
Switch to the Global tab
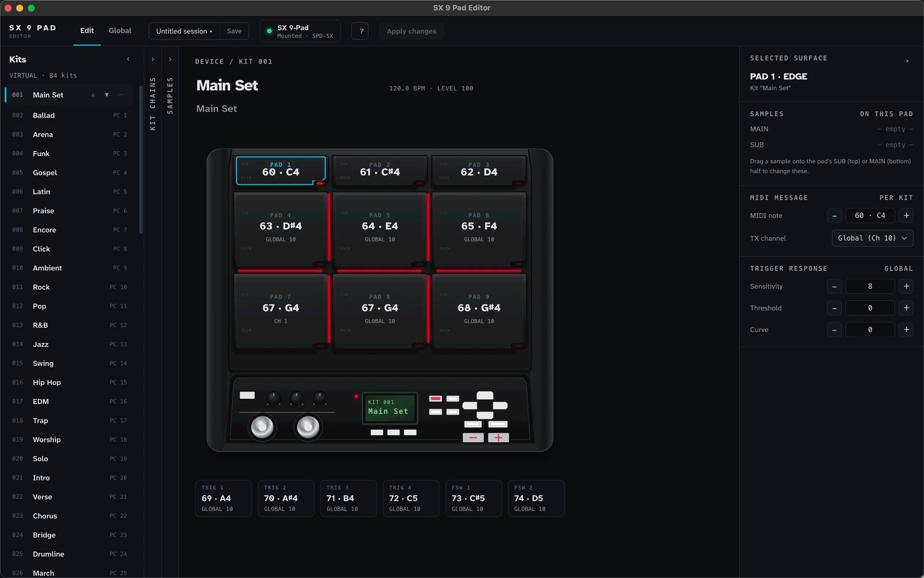[120, 31]
